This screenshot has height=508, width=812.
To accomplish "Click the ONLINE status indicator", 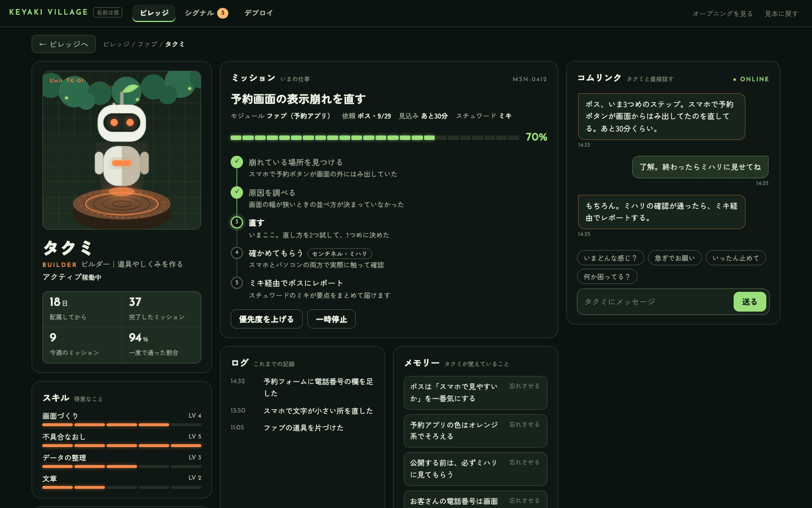I will coord(751,79).
